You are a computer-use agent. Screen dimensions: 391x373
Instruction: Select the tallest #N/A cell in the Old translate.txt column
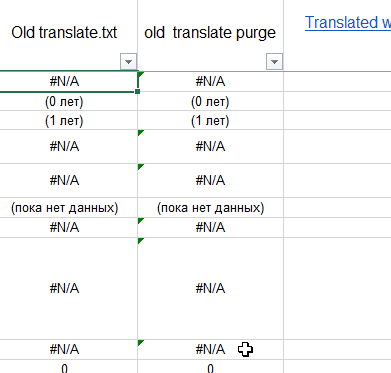pyautogui.click(x=64, y=288)
